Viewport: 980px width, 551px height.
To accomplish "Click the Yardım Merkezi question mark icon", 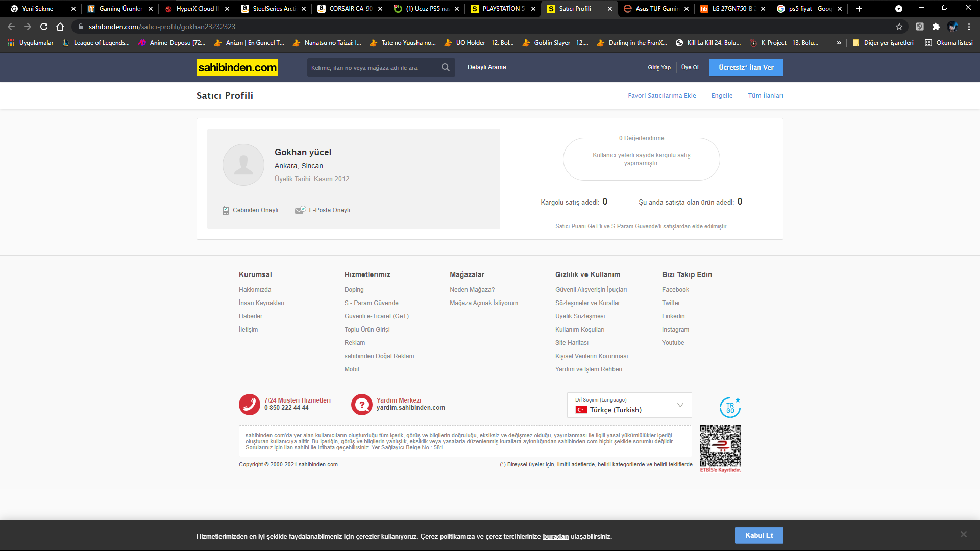I will [361, 404].
